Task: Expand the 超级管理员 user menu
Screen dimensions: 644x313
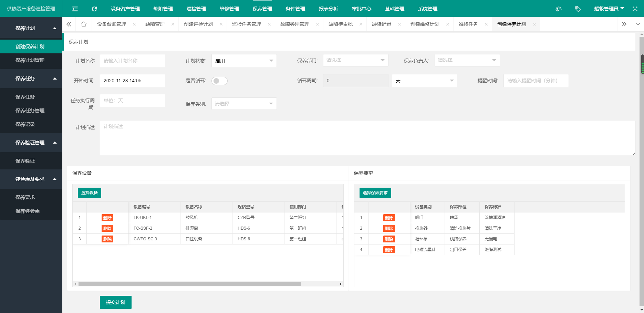Action: coord(609,9)
